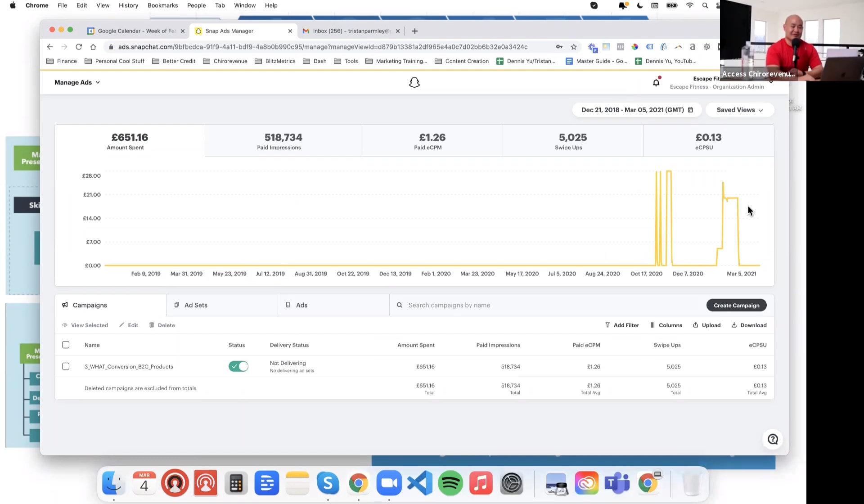The height and width of the screenshot is (504, 864).
Task: Click the Create Campaign button
Action: pos(736,305)
